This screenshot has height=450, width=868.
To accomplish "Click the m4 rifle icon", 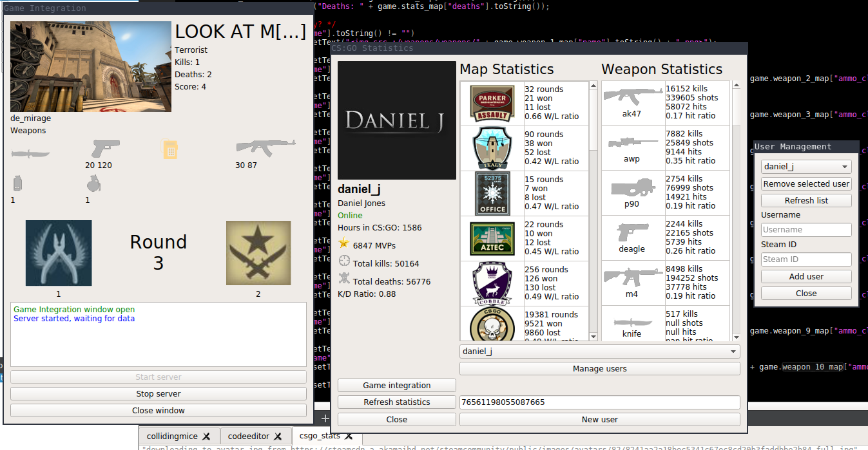I will [x=632, y=277].
